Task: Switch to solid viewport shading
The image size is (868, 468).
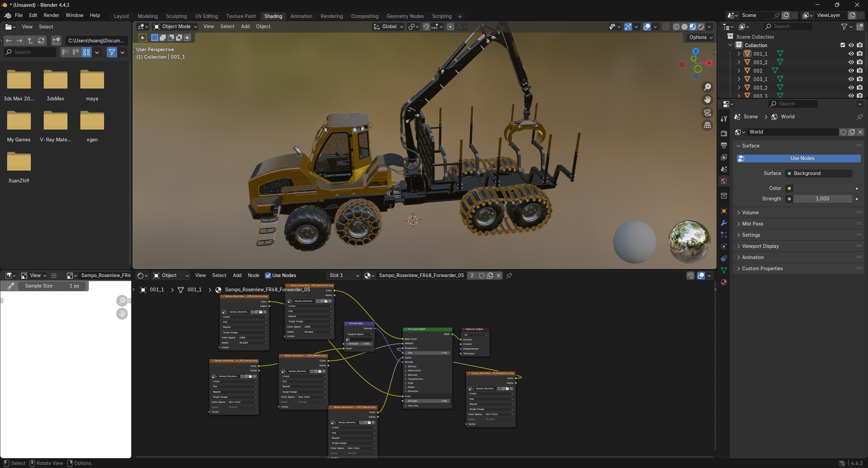Action: point(684,27)
